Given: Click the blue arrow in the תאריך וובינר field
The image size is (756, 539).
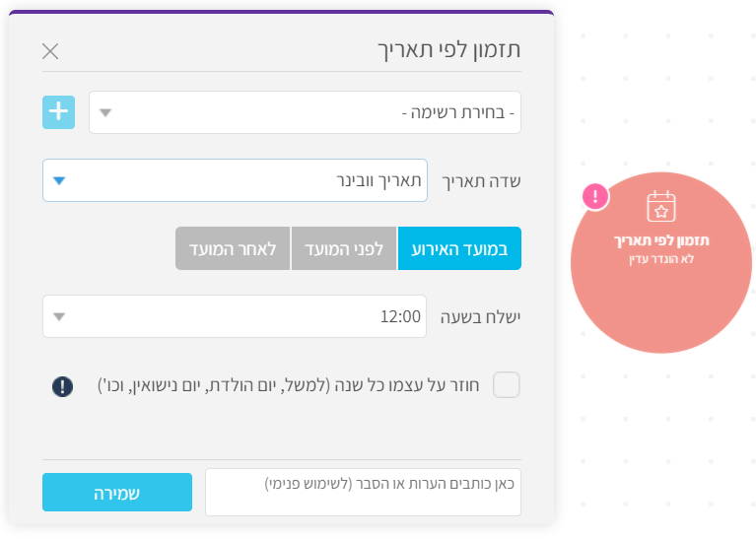Looking at the screenshot, I should (x=59, y=180).
